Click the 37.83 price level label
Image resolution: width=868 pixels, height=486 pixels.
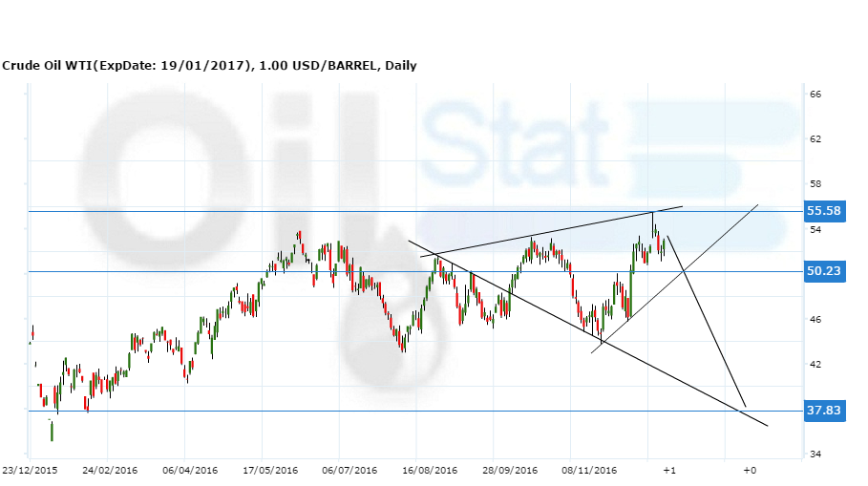(823, 411)
